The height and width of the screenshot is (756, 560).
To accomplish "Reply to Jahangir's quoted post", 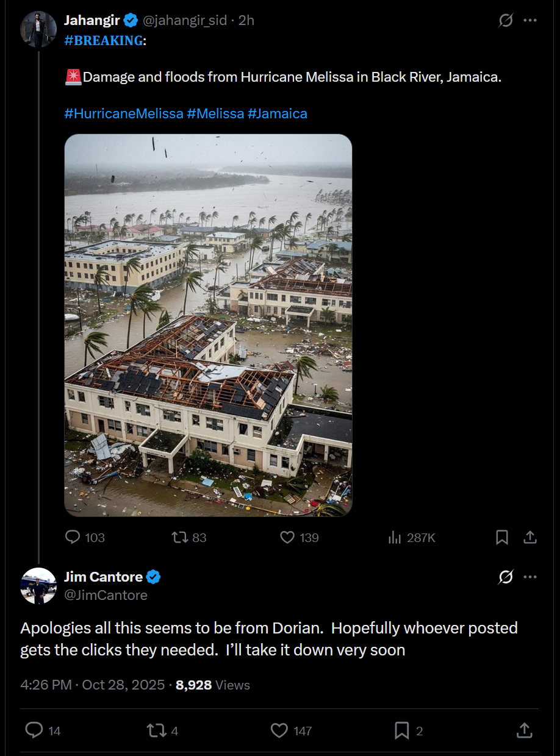I will 73,537.
